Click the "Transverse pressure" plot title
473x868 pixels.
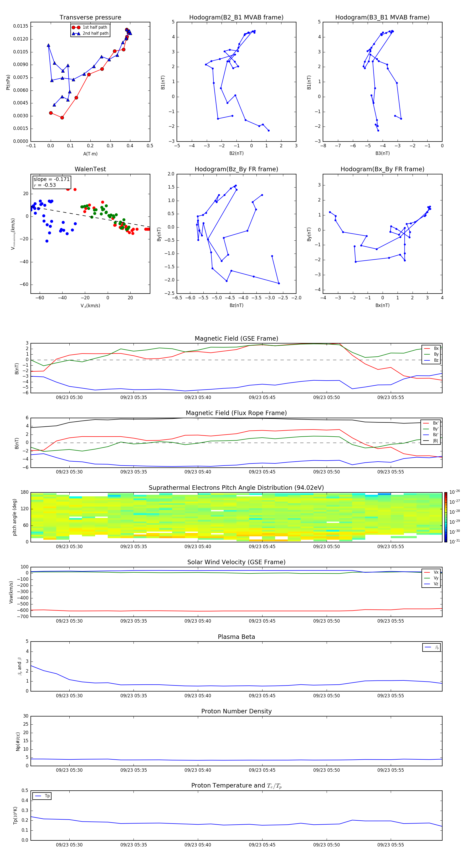coord(90,18)
